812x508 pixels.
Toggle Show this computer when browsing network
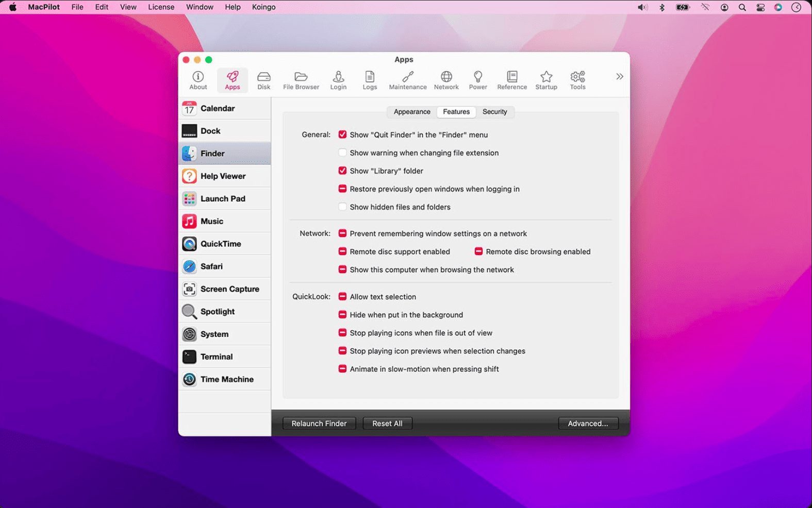pyautogui.click(x=342, y=269)
